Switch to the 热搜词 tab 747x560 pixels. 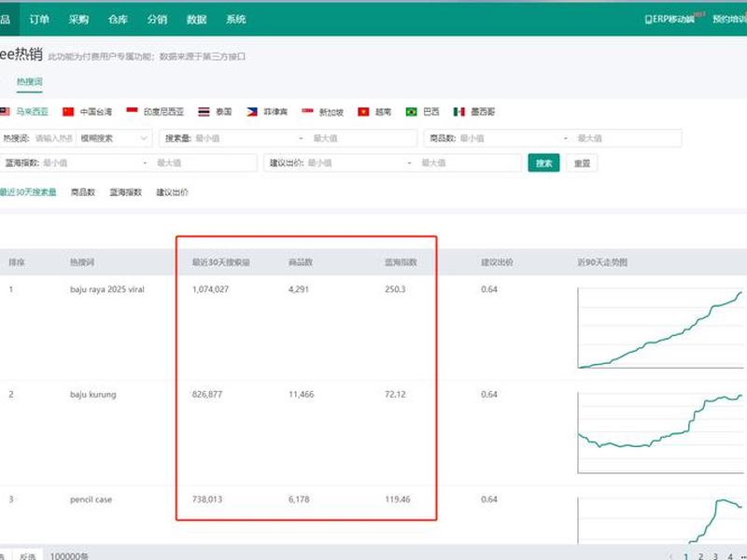click(30, 82)
